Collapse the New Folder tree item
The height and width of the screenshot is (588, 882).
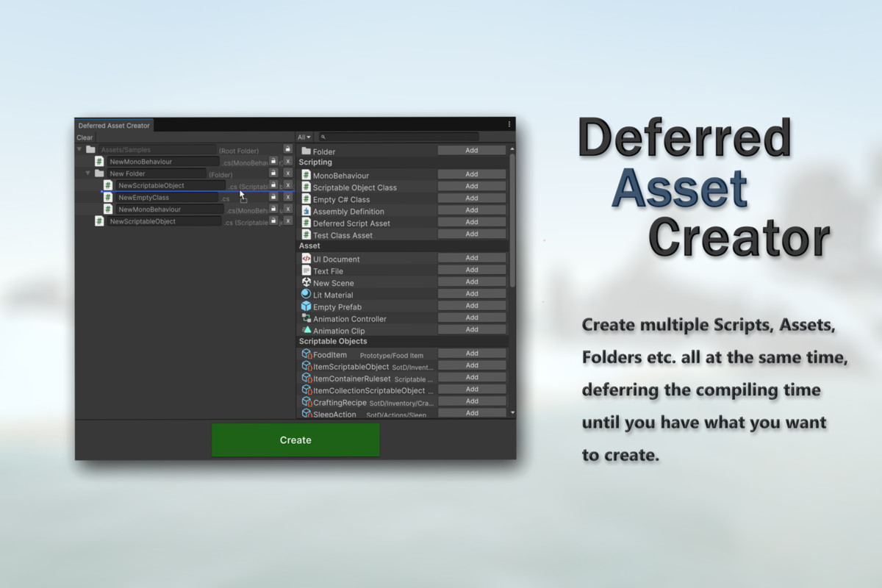click(x=87, y=173)
